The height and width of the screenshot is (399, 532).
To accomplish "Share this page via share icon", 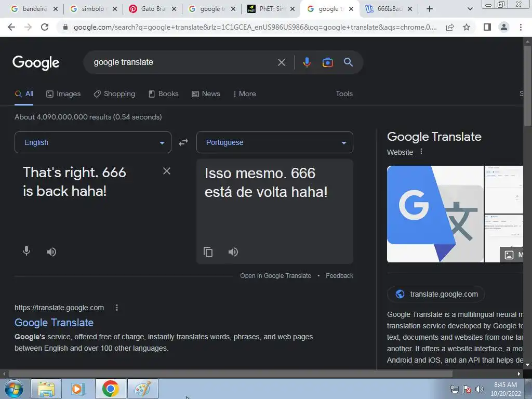I will 450,27.
